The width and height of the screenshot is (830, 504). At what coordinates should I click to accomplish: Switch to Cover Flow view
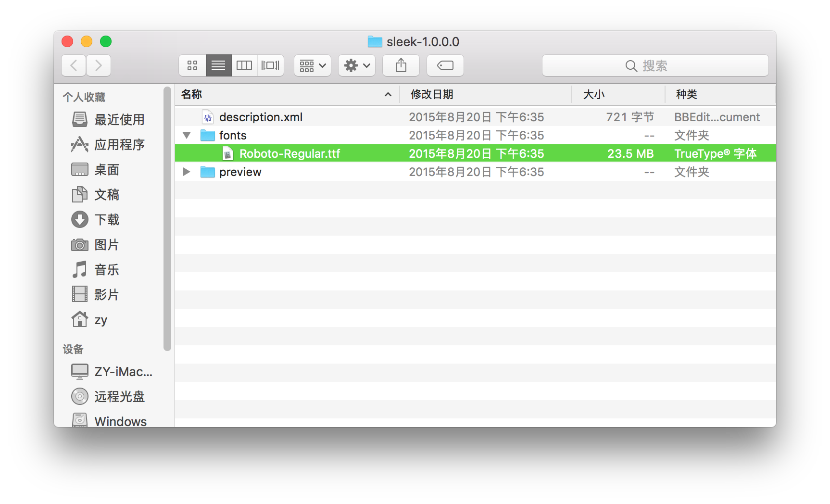(x=270, y=65)
